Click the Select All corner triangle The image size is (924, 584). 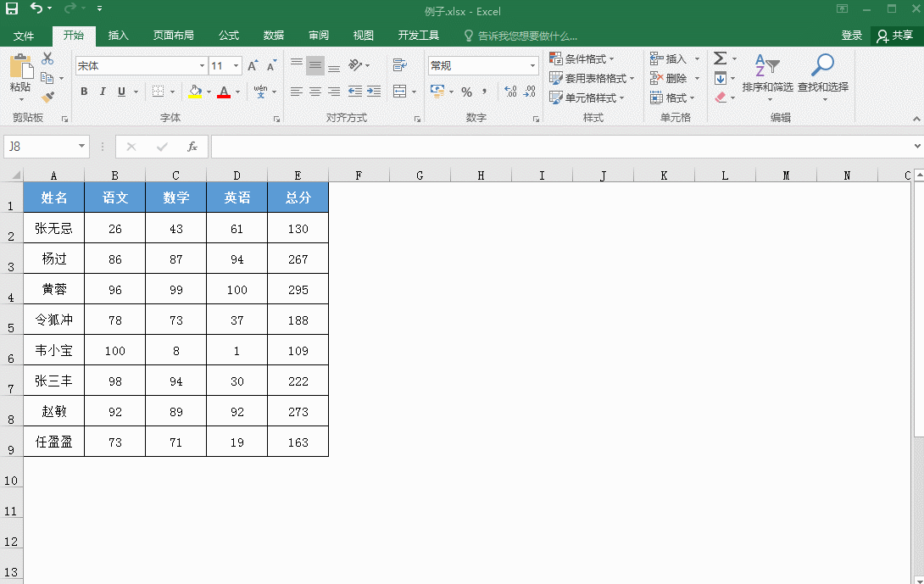pos(14,175)
